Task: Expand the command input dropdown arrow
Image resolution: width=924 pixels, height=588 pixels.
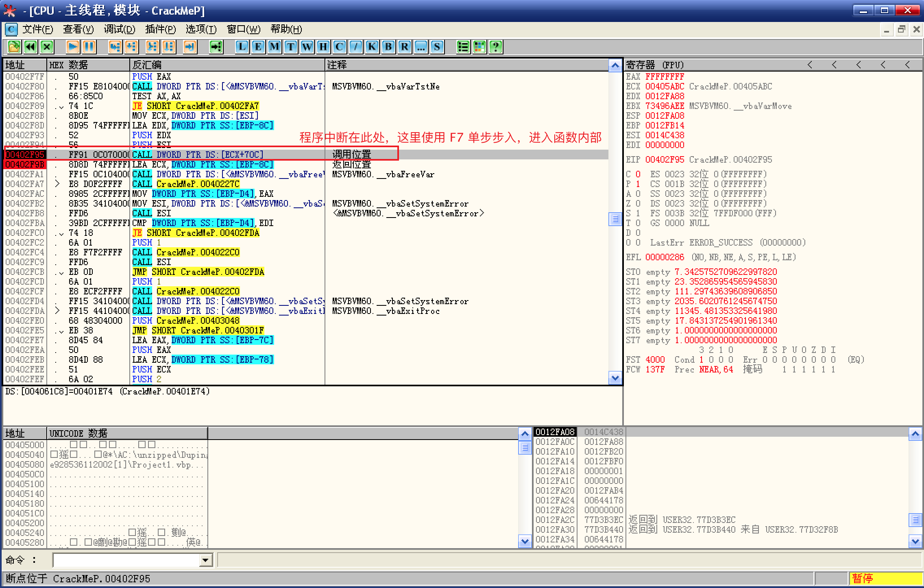Action: [x=206, y=560]
